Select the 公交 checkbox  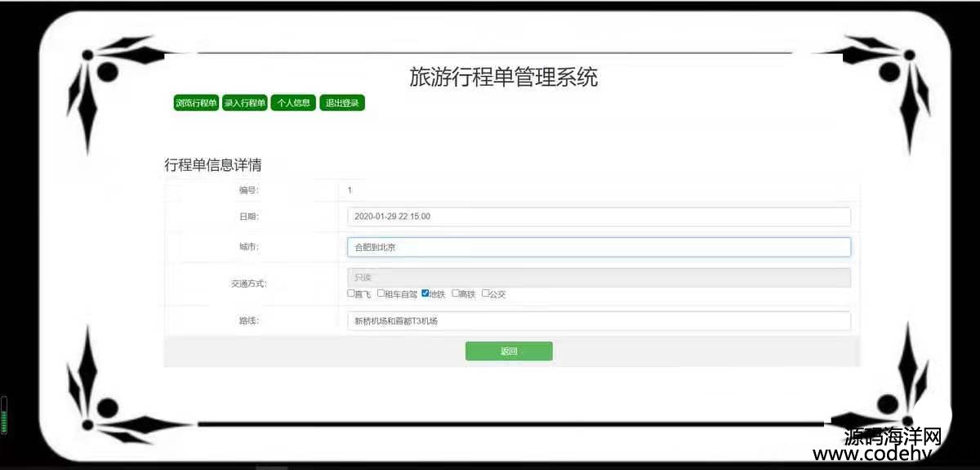[x=485, y=293]
